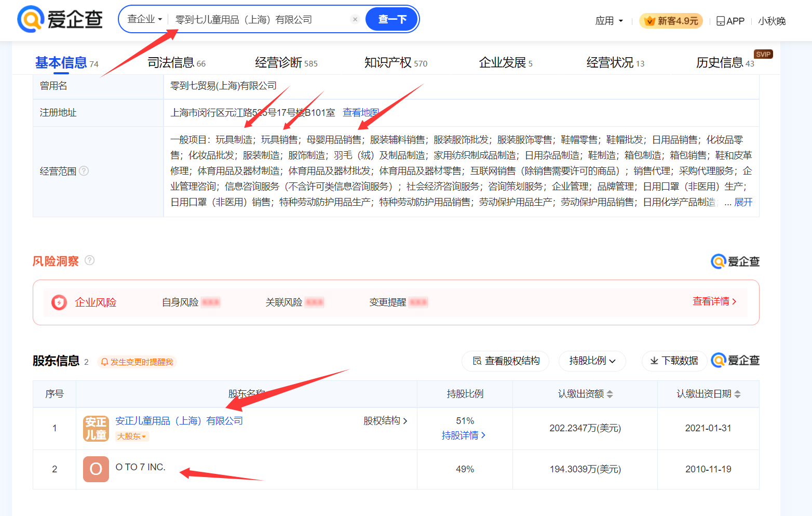
Task: Click the 新客4.9元 promo badge
Action: pos(671,21)
